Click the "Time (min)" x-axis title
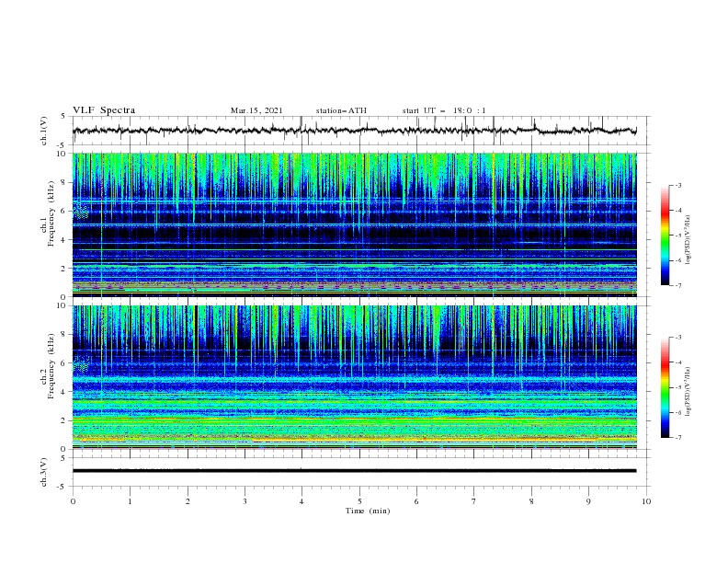Screen dimensions: 728x563 click(x=368, y=511)
